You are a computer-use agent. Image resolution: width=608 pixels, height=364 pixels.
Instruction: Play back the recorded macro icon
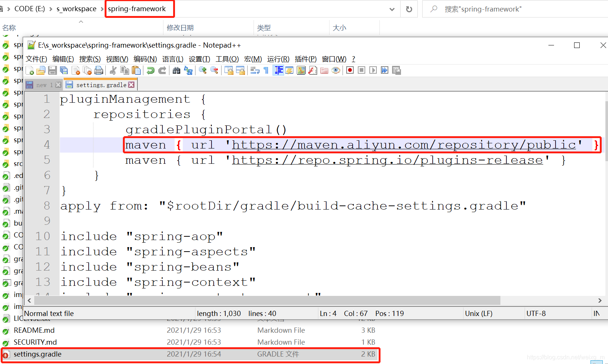(x=373, y=70)
